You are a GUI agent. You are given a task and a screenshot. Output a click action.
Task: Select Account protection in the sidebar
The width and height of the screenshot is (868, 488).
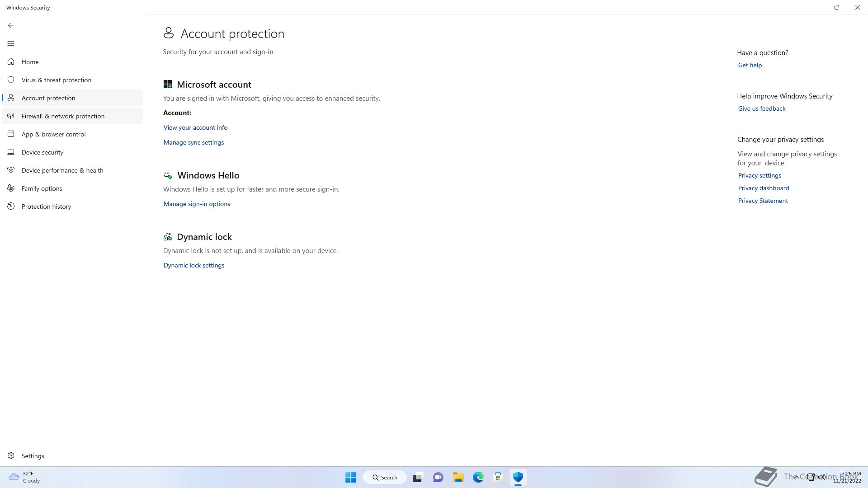click(72, 98)
